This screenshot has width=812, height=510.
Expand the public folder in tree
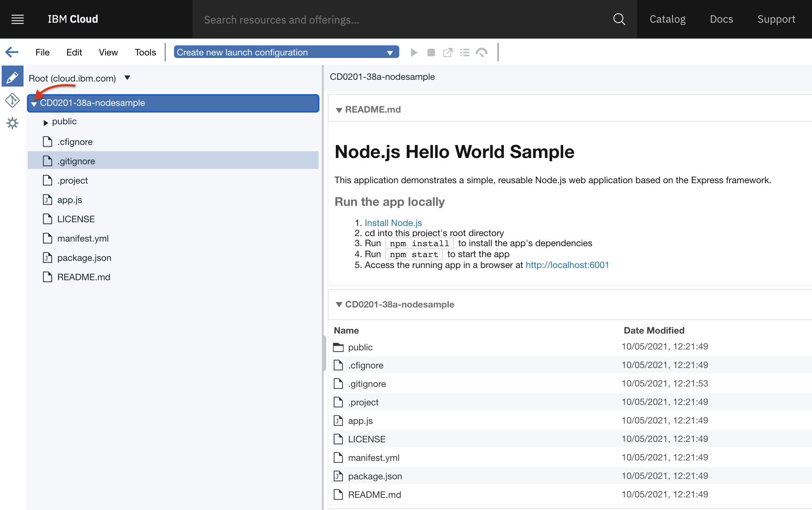click(x=46, y=123)
